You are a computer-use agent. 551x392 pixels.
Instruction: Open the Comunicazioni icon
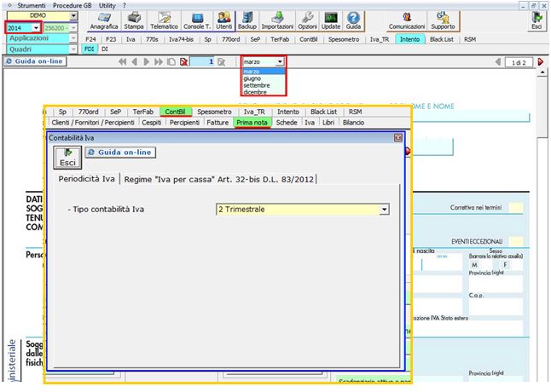pyautogui.click(x=407, y=20)
